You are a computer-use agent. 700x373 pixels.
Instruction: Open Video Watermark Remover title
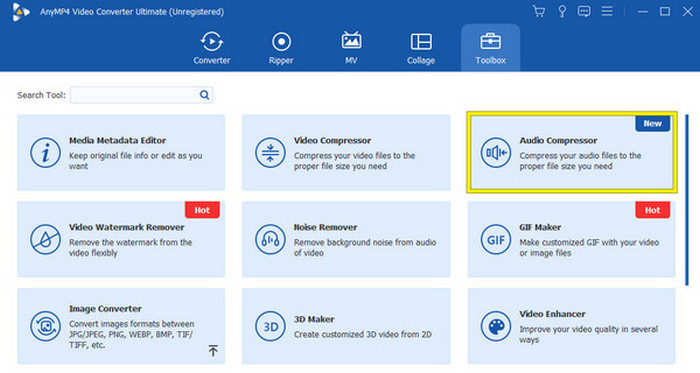point(126,227)
